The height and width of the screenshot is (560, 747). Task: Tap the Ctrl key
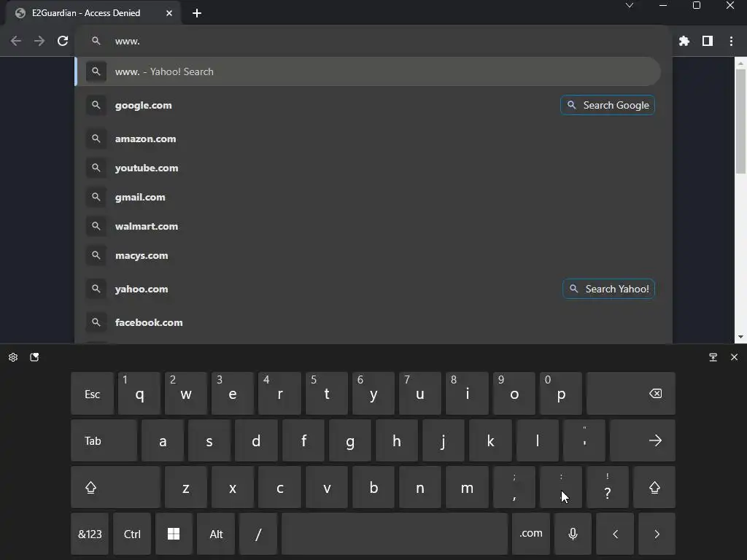(x=132, y=534)
